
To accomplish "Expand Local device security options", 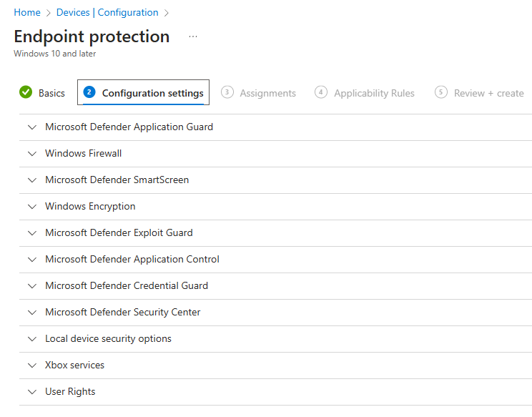I will 31,339.
